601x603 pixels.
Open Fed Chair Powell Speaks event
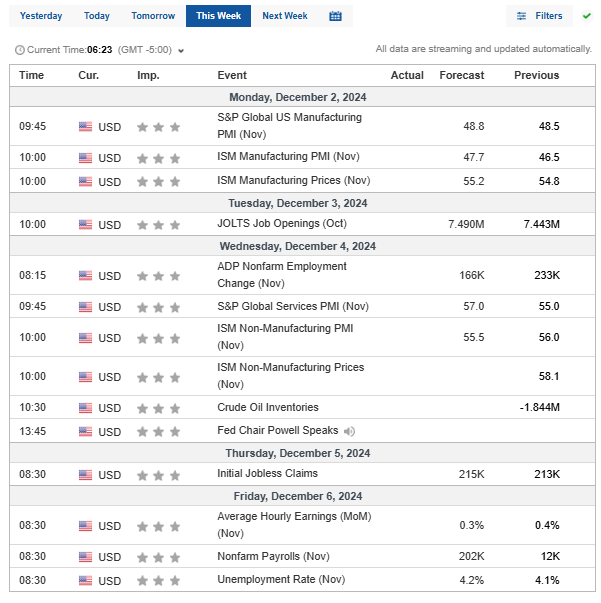point(278,432)
